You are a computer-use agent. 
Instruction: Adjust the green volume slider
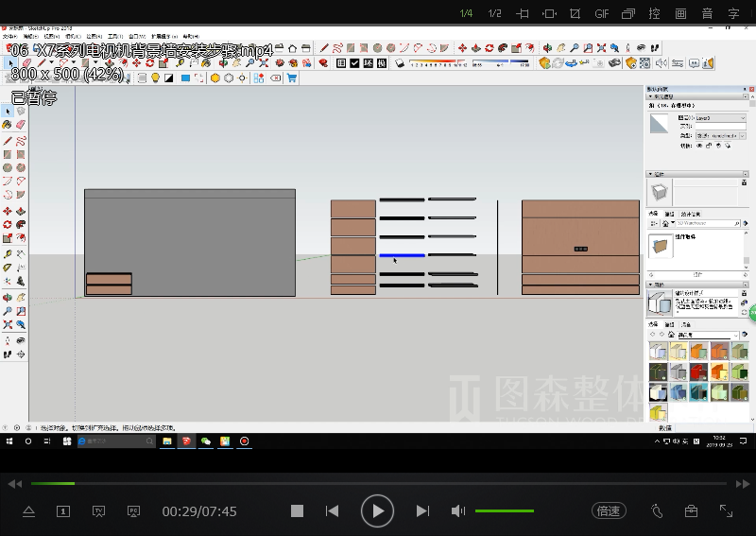click(x=504, y=510)
